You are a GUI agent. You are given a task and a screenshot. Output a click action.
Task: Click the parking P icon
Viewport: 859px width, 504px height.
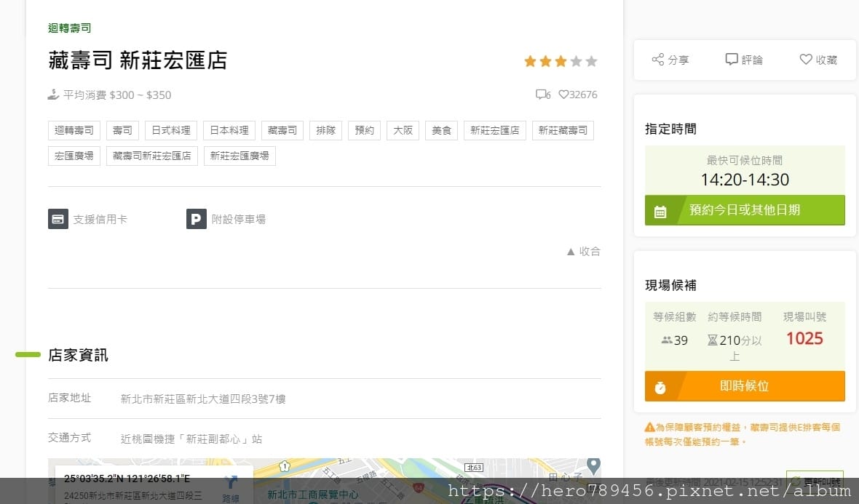(x=196, y=219)
